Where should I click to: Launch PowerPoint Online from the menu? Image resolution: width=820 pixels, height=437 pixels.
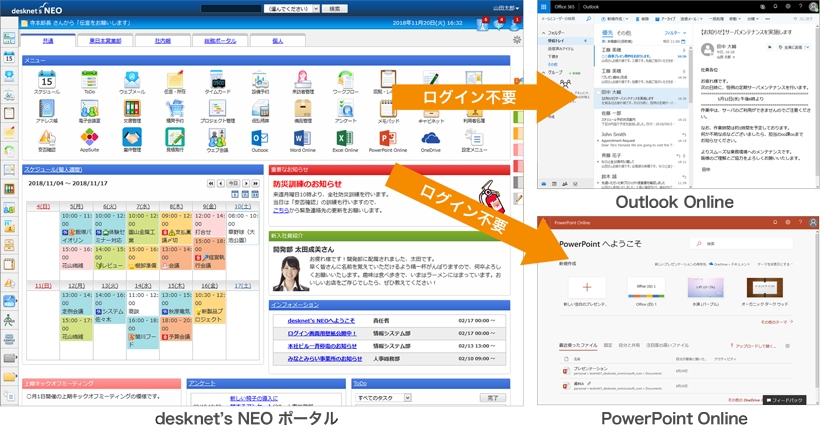point(388,139)
